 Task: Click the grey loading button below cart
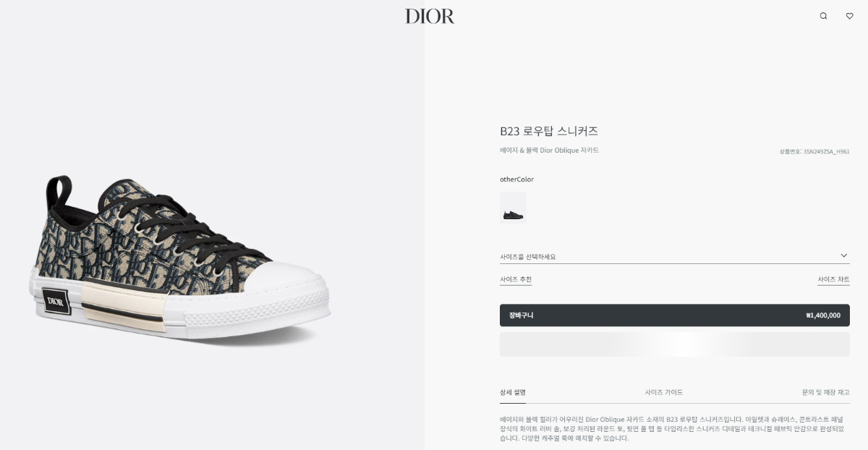pos(674,344)
